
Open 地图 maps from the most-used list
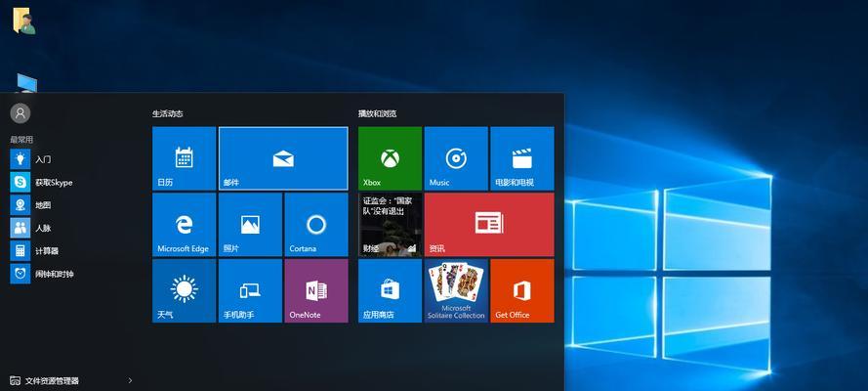[72, 205]
